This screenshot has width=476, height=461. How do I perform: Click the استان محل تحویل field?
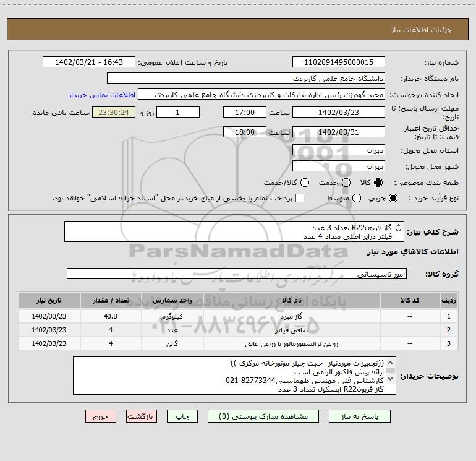pyautogui.click(x=339, y=150)
